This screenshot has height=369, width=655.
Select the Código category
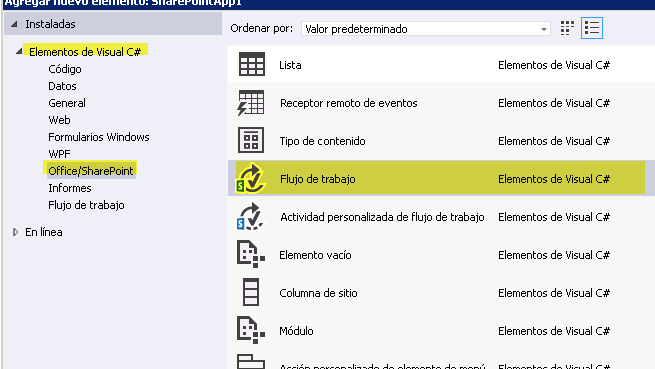tap(65, 69)
